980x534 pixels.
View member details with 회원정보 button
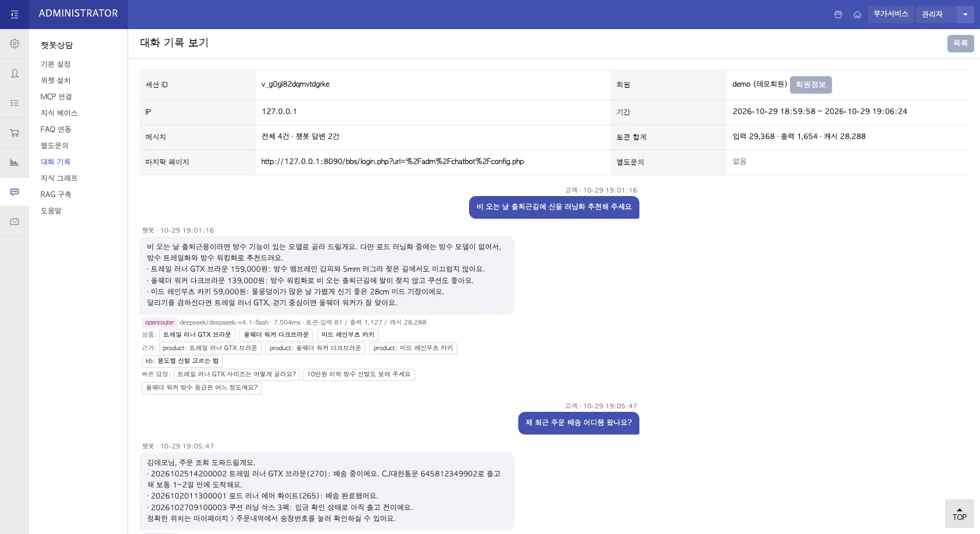810,85
